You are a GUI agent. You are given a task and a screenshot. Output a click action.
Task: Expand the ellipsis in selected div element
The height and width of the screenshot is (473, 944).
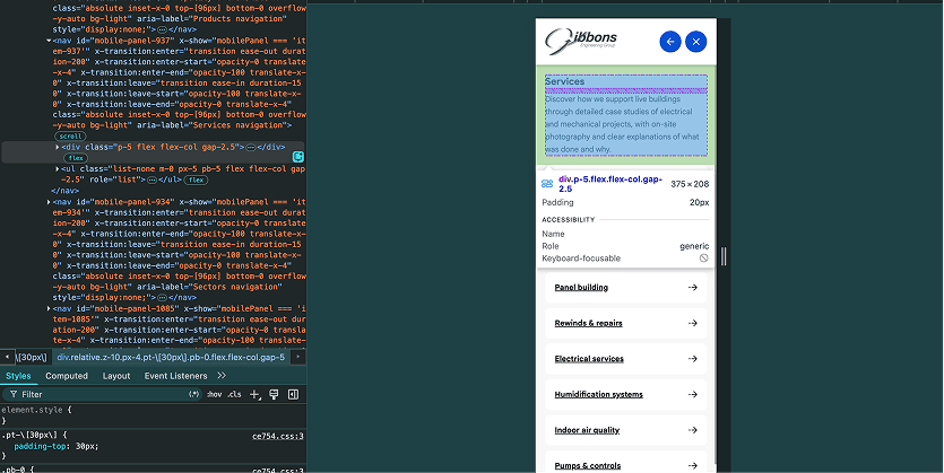pyautogui.click(x=250, y=147)
